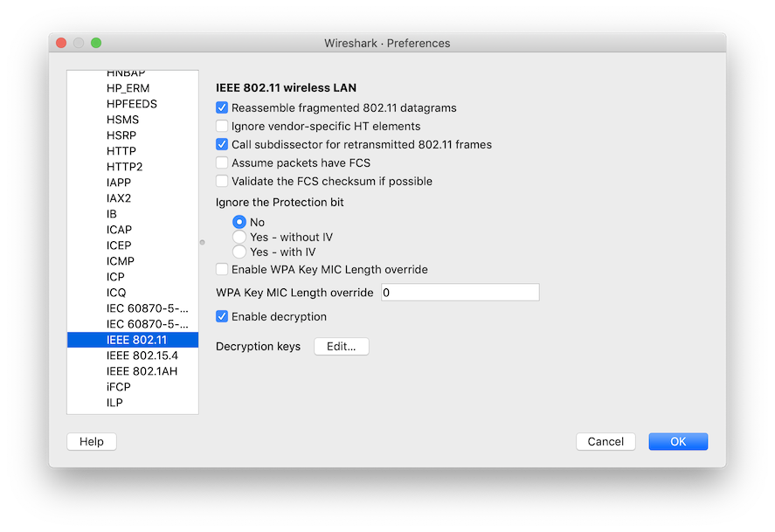Enable Assume packets have FCS
This screenshot has height=532, width=775.
point(222,162)
